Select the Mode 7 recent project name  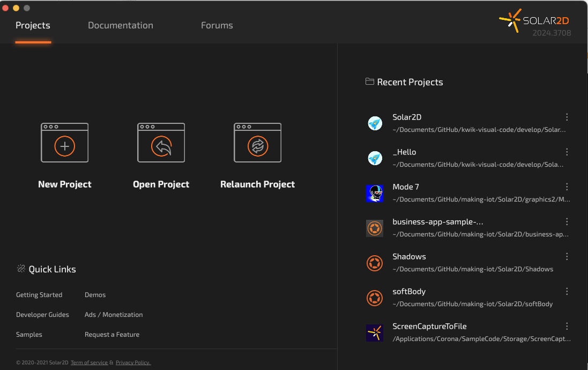pyautogui.click(x=406, y=187)
